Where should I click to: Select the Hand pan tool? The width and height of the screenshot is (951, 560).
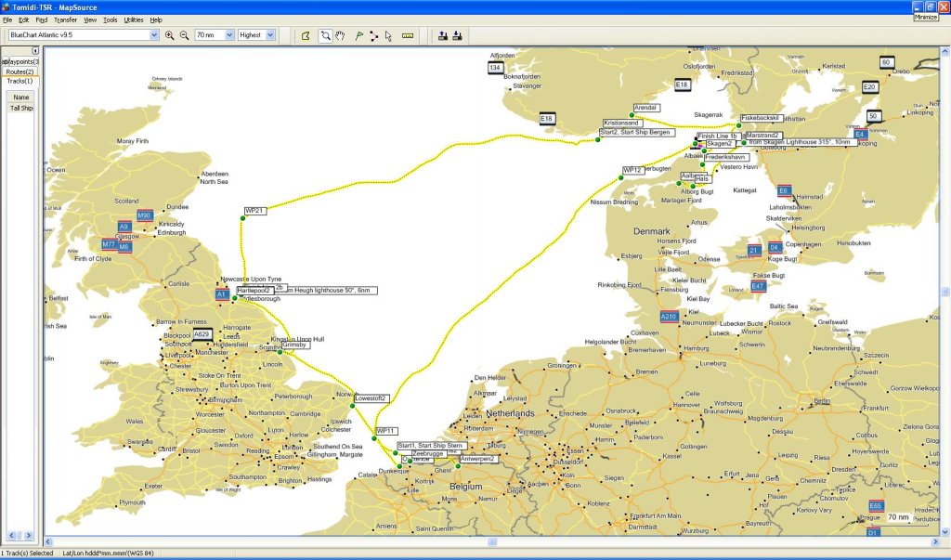(x=340, y=36)
